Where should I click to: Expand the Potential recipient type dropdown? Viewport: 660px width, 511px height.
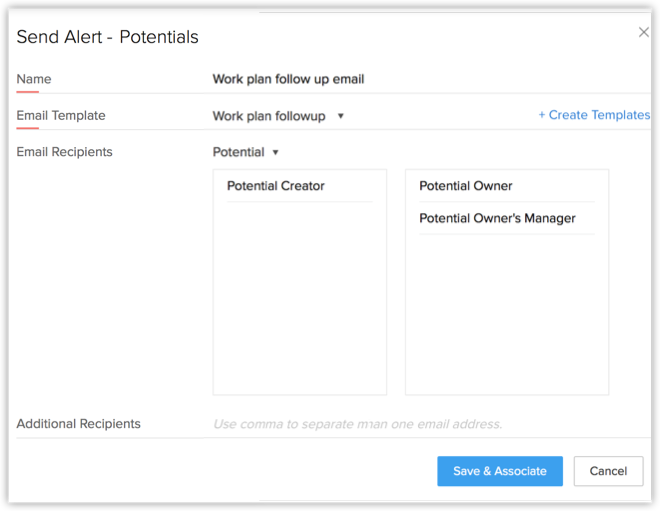[x=239, y=152]
